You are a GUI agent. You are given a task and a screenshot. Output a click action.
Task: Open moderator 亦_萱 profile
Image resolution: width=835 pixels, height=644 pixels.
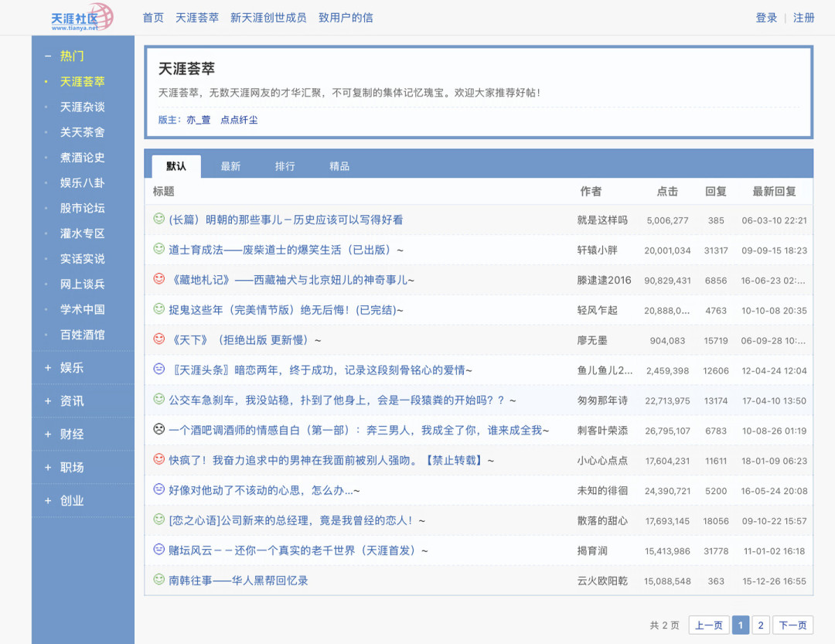click(199, 120)
